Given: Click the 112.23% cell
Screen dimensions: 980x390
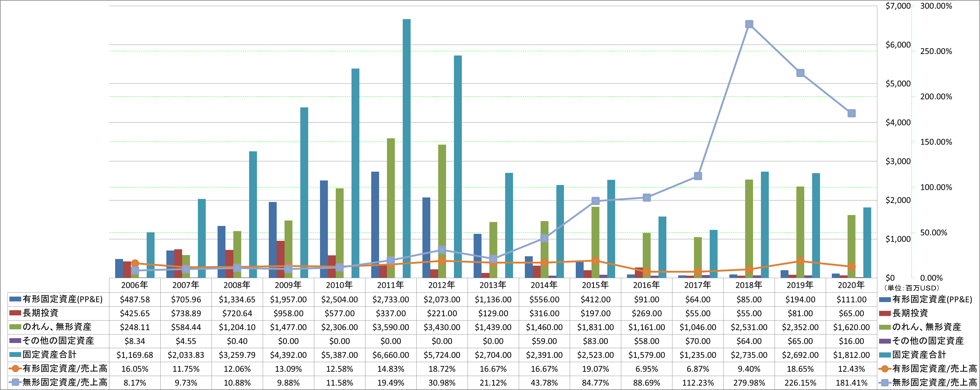Looking at the screenshot, I should (698, 383).
